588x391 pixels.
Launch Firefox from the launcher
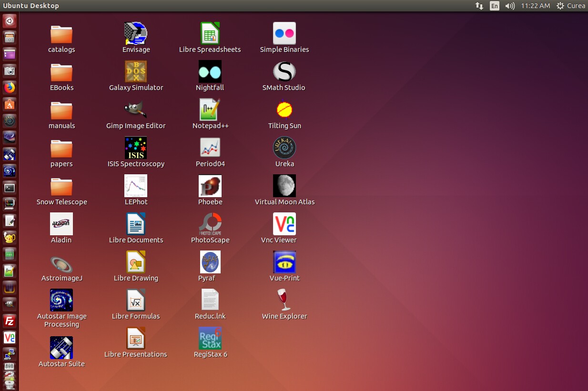[10, 88]
